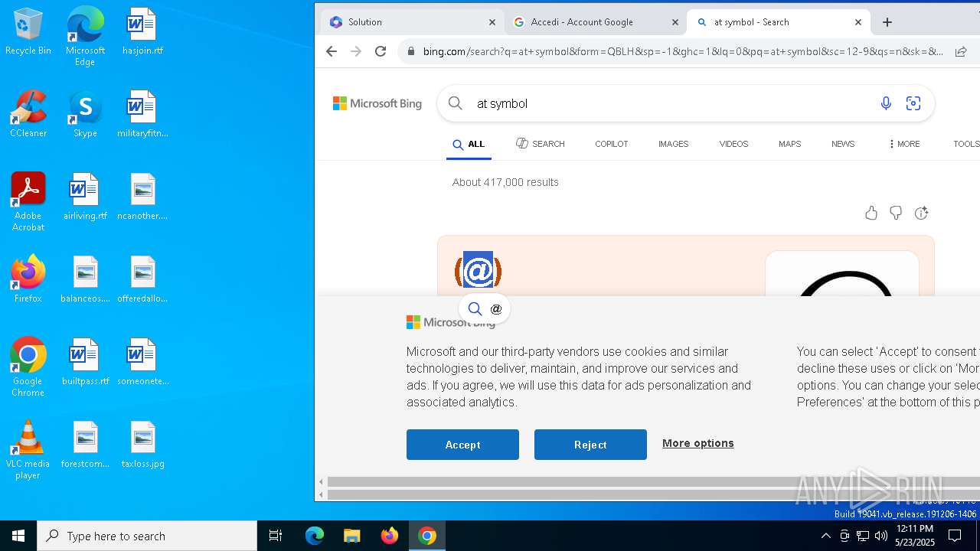Close the Solution tab
Viewport: 980px width, 551px height.
point(492,22)
